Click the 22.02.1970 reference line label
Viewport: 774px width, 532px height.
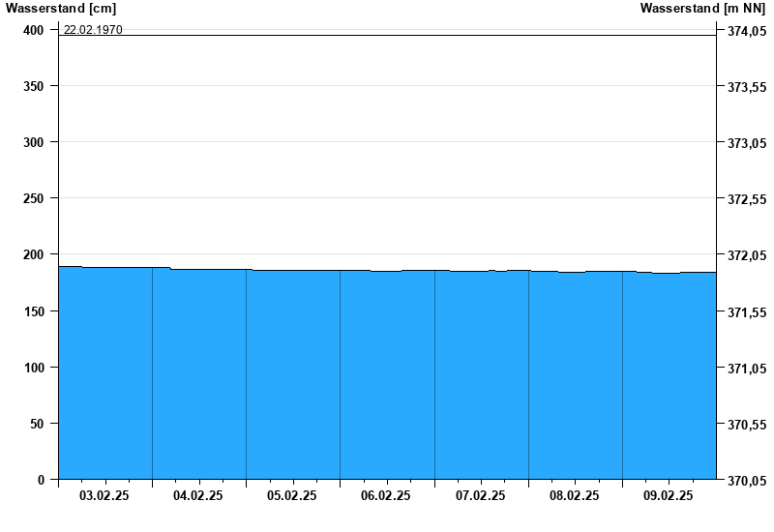pos(93,29)
